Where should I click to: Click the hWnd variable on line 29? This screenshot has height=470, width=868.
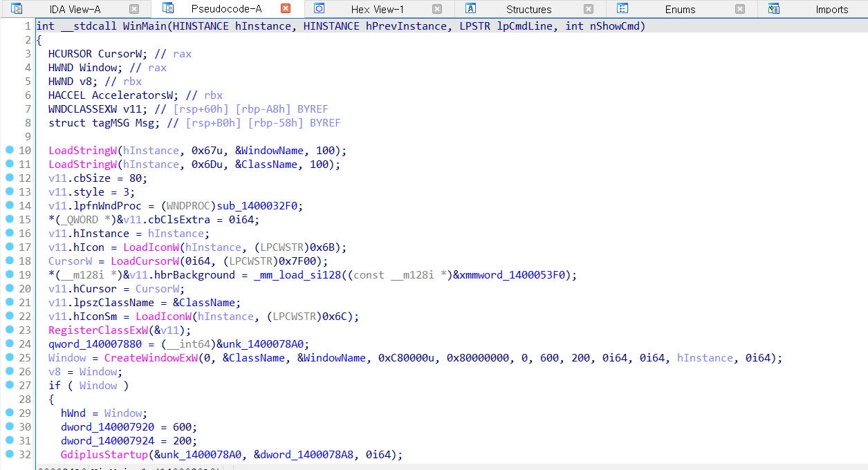(73, 413)
